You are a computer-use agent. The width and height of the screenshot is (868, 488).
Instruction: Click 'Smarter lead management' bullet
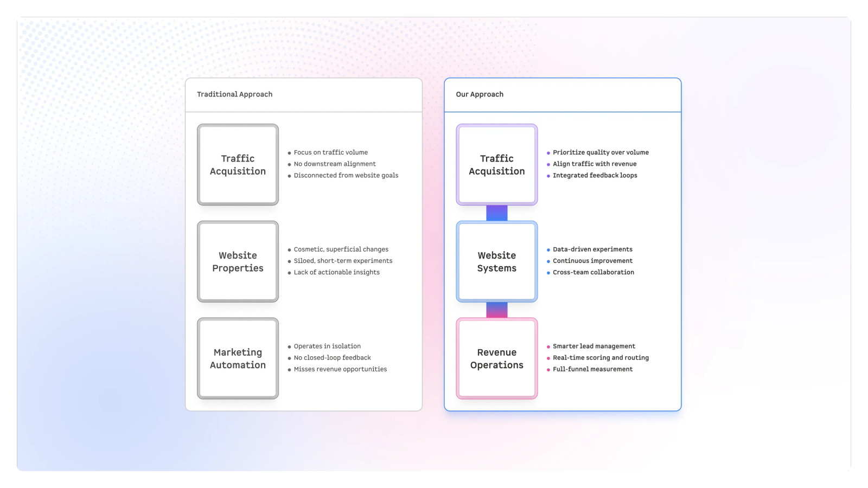click(591, 346)
